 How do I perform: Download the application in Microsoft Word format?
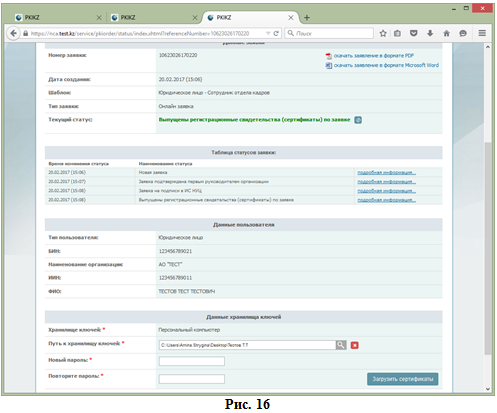[x=386, y=65]
